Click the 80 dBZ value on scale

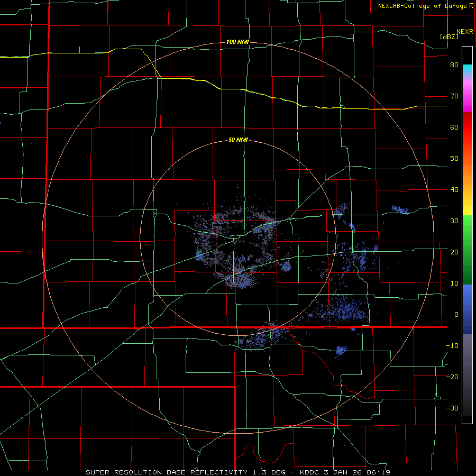(454, 65)
